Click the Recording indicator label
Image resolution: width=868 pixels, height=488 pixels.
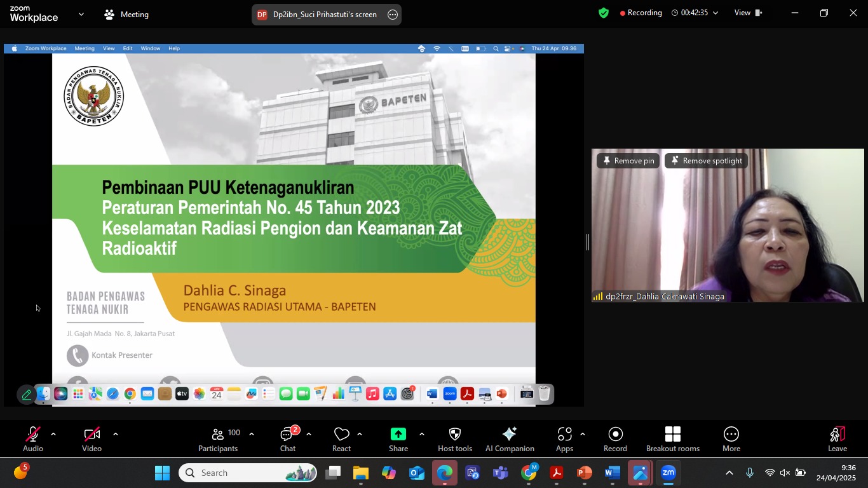pyautogui.click(x=641, y=13)
